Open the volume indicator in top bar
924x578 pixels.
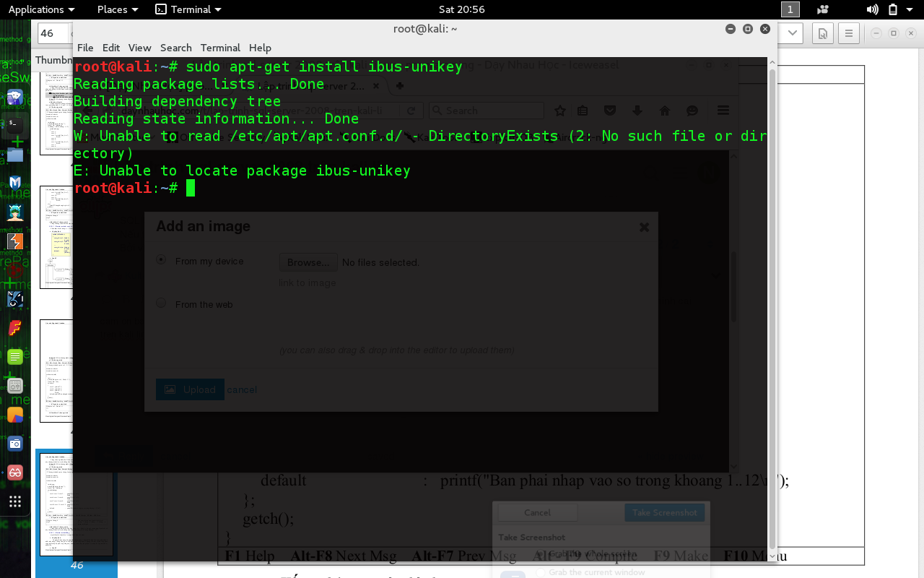[872, 9]
